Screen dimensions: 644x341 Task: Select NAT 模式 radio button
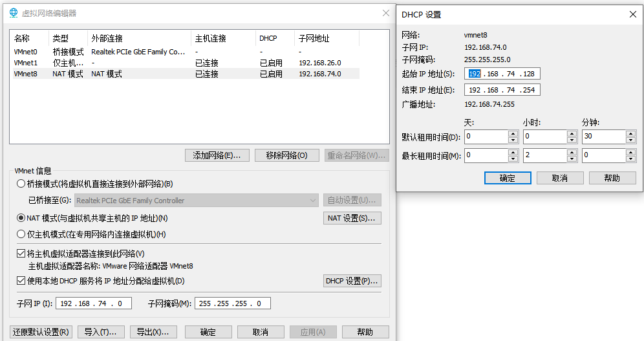(x=21, y=218)
